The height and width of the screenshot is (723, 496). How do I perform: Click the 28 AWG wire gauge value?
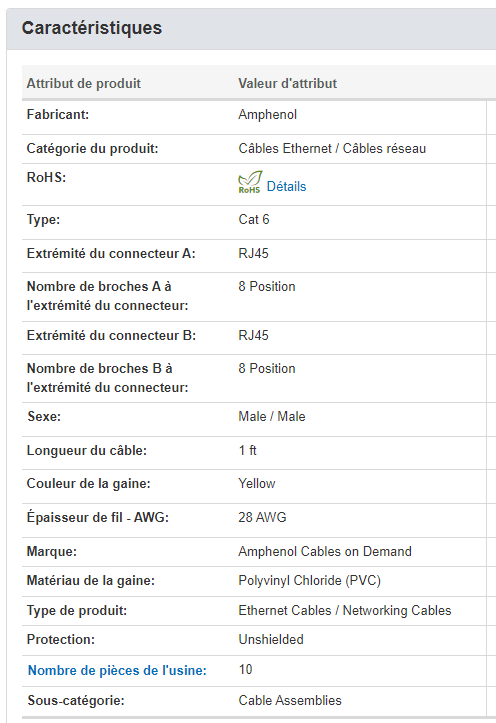pos(262,517)
